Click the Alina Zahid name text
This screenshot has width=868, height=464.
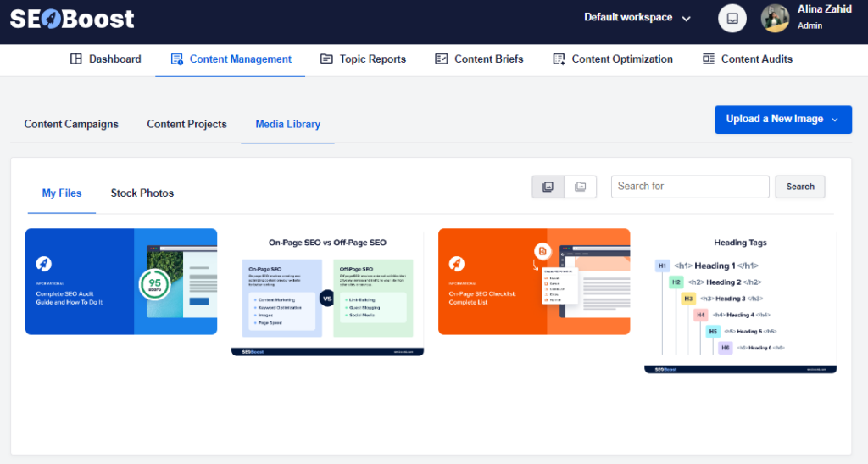[824, 9]
